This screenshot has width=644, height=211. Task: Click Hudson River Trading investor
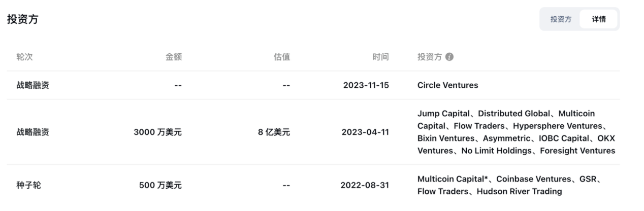(520, 191)
